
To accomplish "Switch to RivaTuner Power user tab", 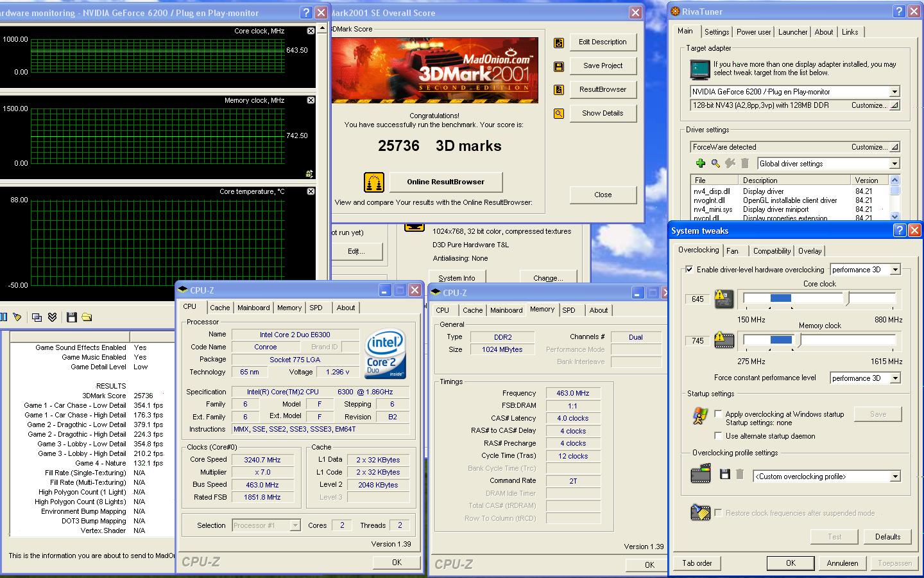I will (x=753, y=32).
